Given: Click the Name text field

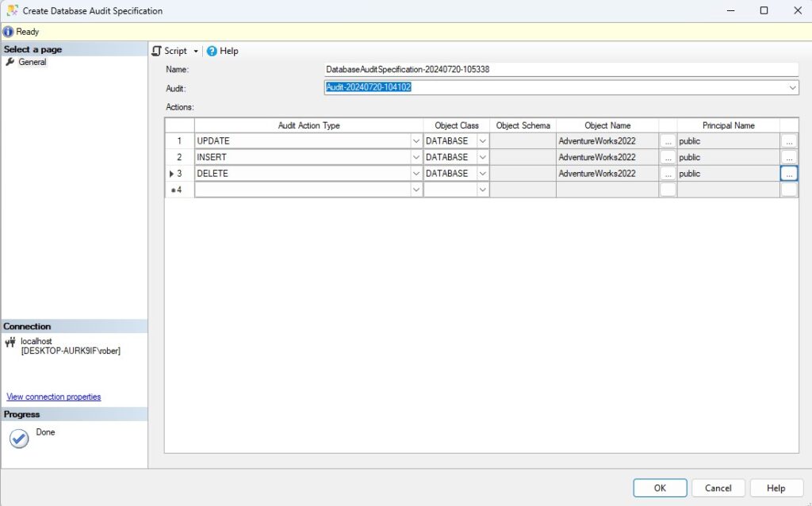Looking at the screenshot, I should click(561, 70).
